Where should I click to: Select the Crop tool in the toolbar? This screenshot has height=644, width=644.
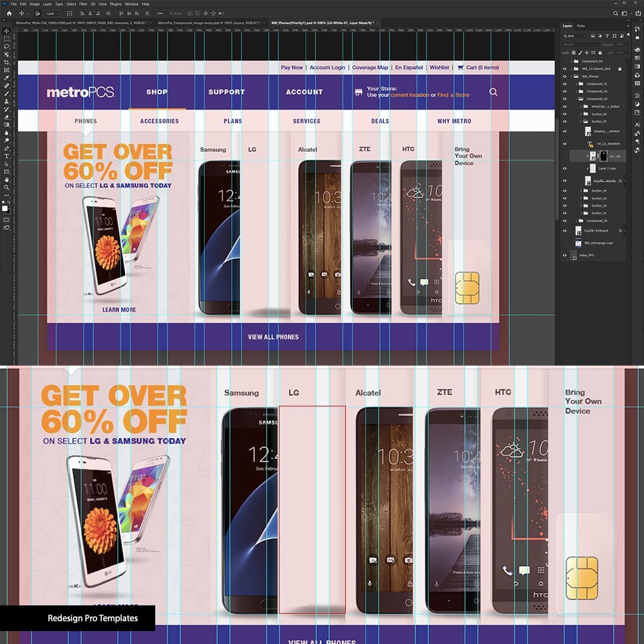pyautogui.click(x=6, y=62)
